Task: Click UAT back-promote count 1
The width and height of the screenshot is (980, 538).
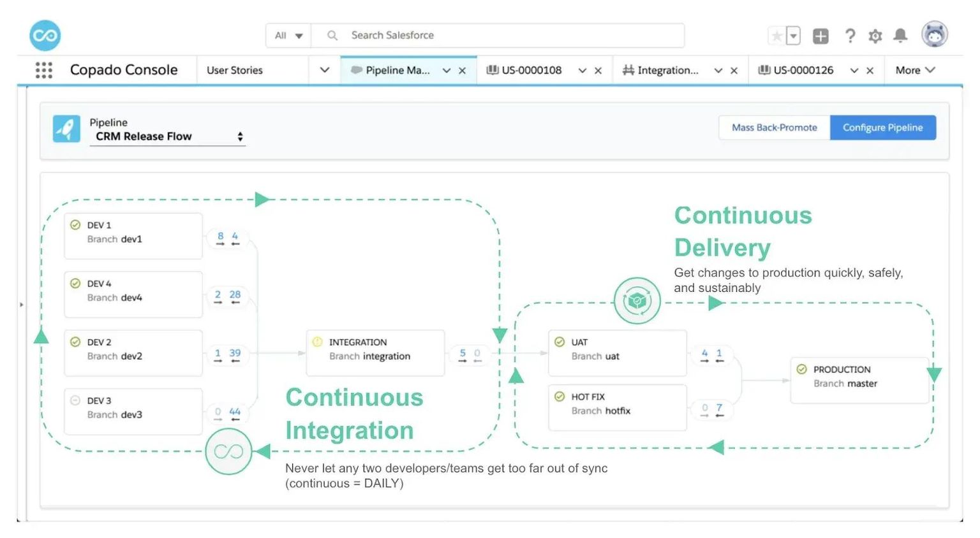Action: [x=719, y=356]
